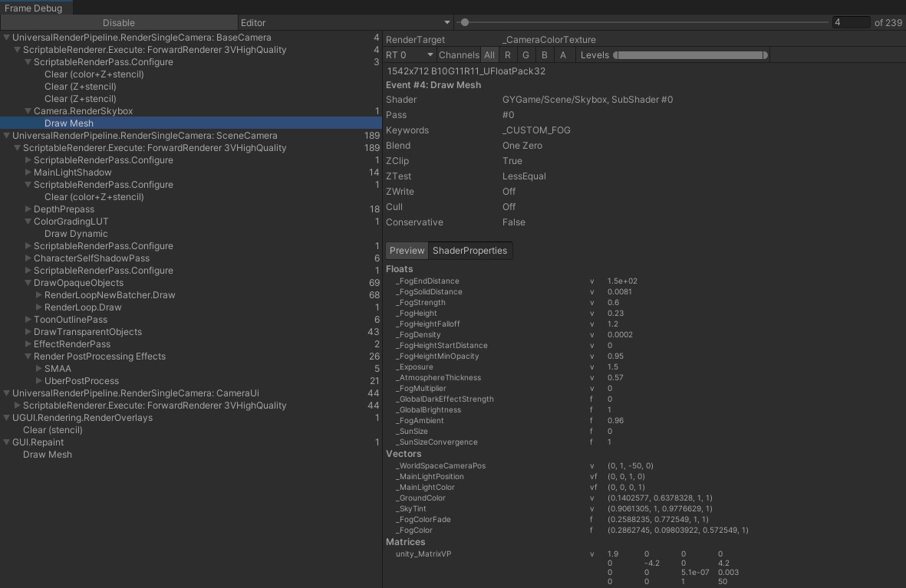Open the RT 0 render target dropdown
906x588 pixels.
[410, 55]
